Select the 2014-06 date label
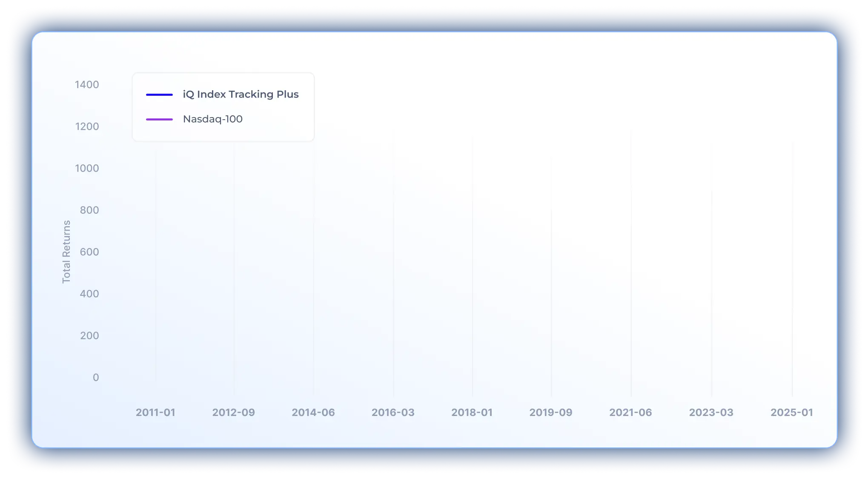This screenshot has height=479, width=868. coord(313,412)
